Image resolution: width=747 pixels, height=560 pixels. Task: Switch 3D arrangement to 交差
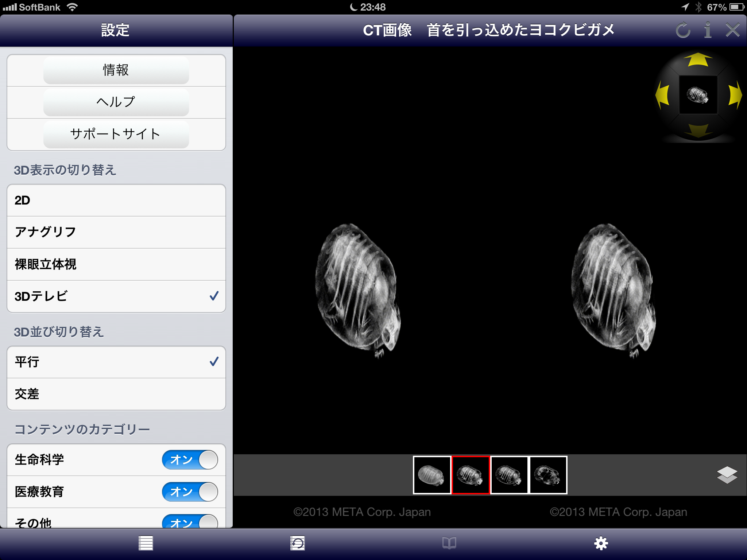(x=116, y=394)
